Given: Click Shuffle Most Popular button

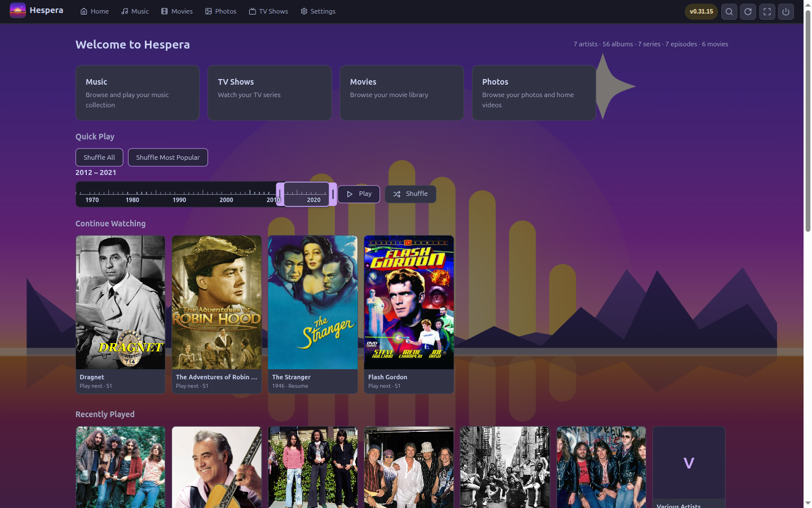Looking at the screenshot, I should click(x=168, y=157).
